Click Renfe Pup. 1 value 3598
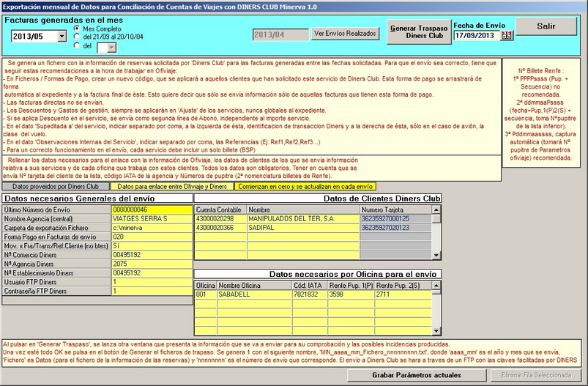The height and width of the screenshot is (386, 588). 351,294
